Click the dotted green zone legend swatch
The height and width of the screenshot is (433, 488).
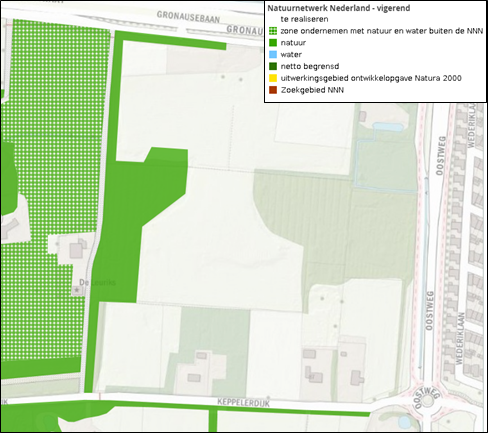[x=273, y=31]
